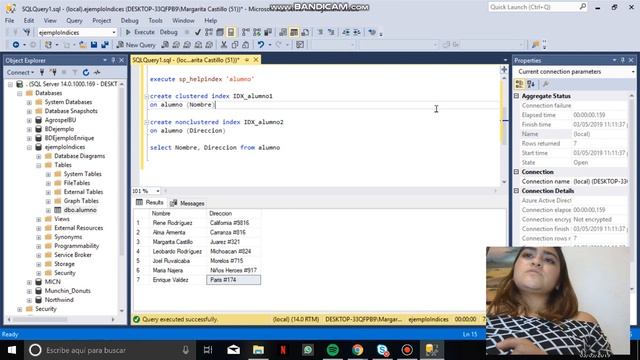Switch to the Messages tab

tap(187, 203)
